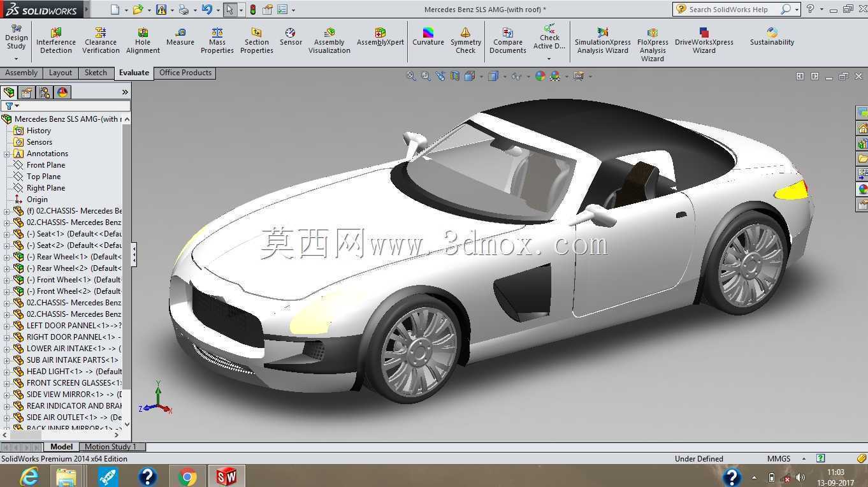Switch to Motion Study 1 tab
The width and height of the screenshot is (868, 487).
pos(112,447)
